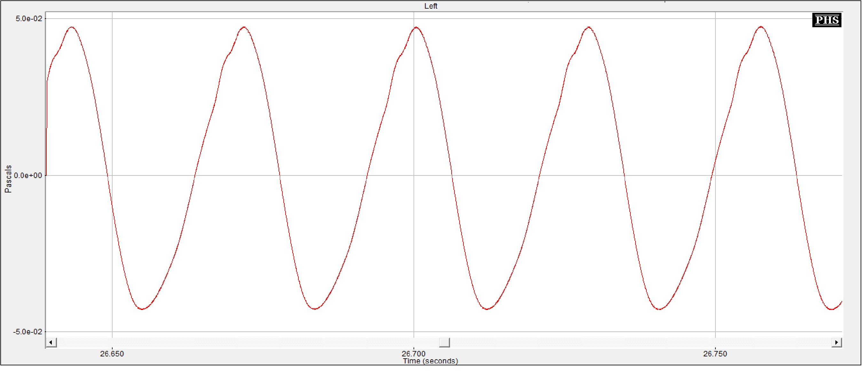
Task: Select the 26.750 time tick label
Action: pos(715,354)
